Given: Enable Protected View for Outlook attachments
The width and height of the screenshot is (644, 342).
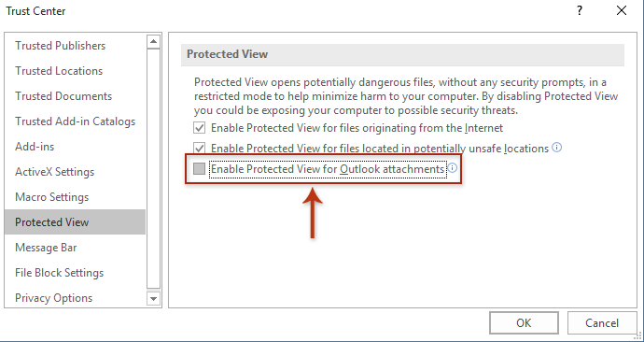Looking at the screenshot, I should tap(199, 168).
